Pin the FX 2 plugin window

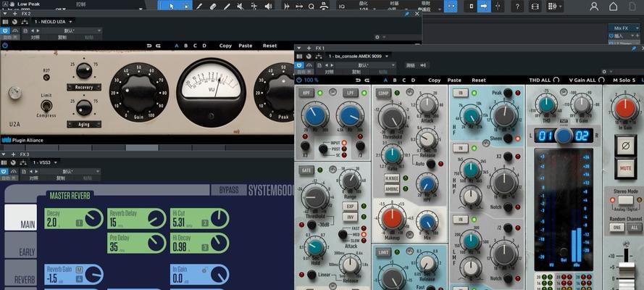point(407,14)
